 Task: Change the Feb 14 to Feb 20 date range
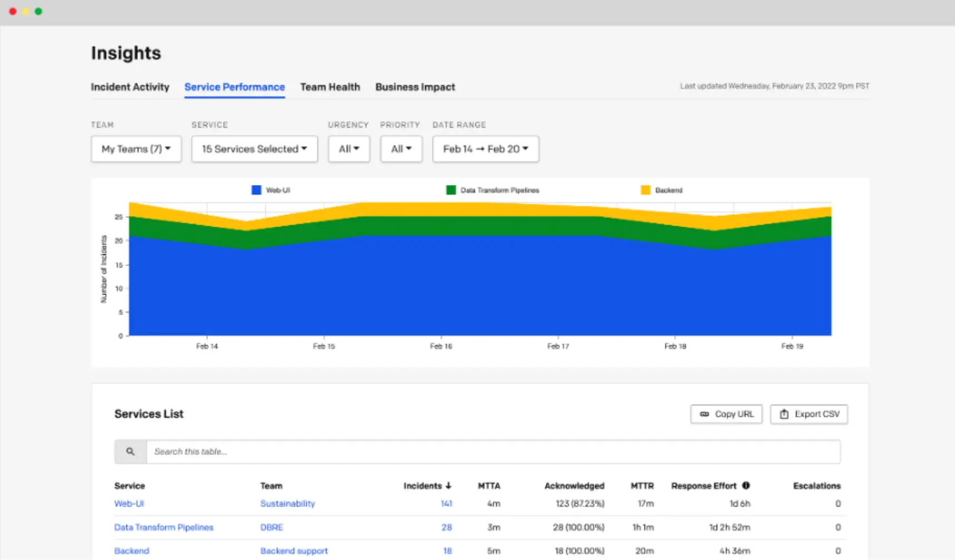[486, 149]
